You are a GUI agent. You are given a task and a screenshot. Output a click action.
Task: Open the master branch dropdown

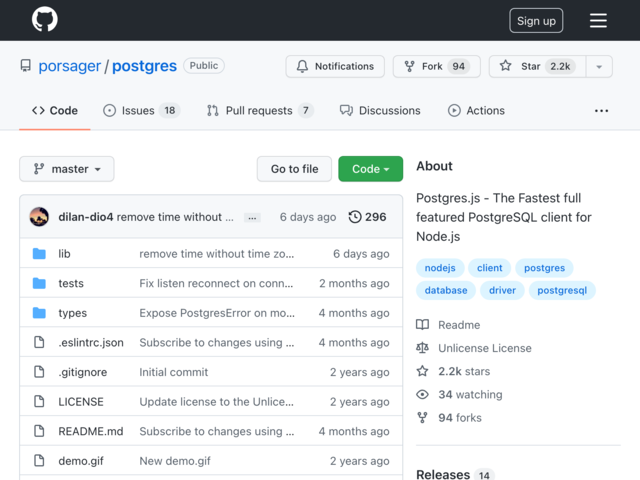pyautogui.click(x=67, y=169)
